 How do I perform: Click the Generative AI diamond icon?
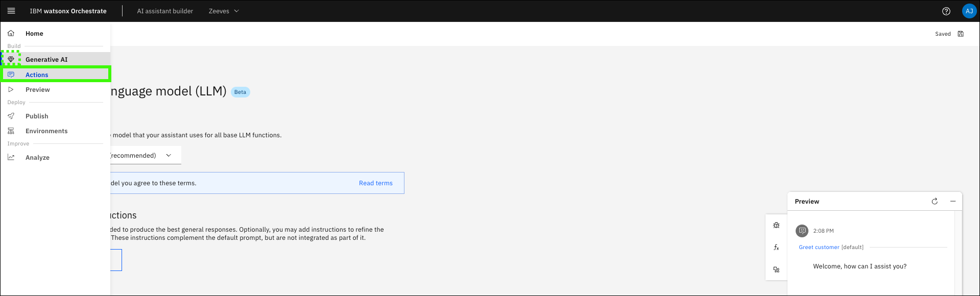11,59
